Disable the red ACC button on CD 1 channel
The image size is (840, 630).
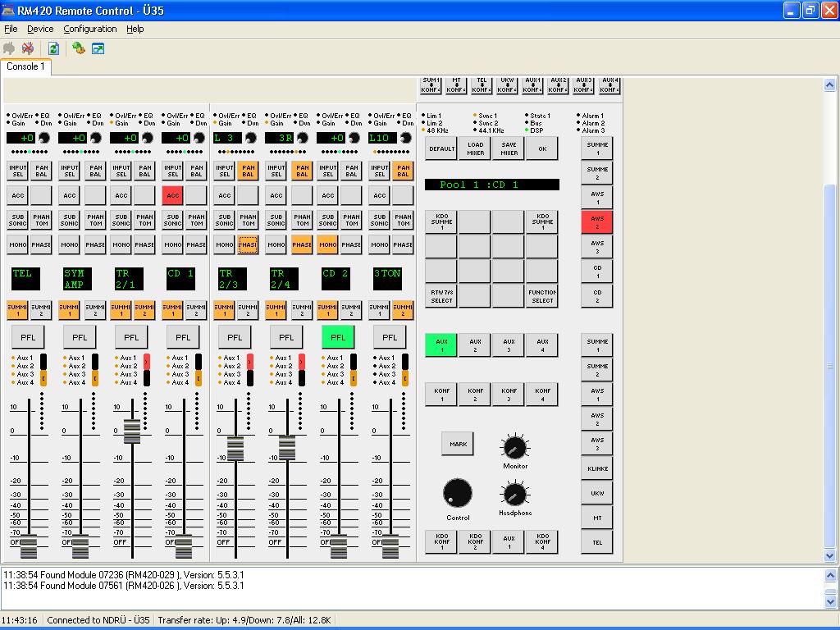coord(172,195)
